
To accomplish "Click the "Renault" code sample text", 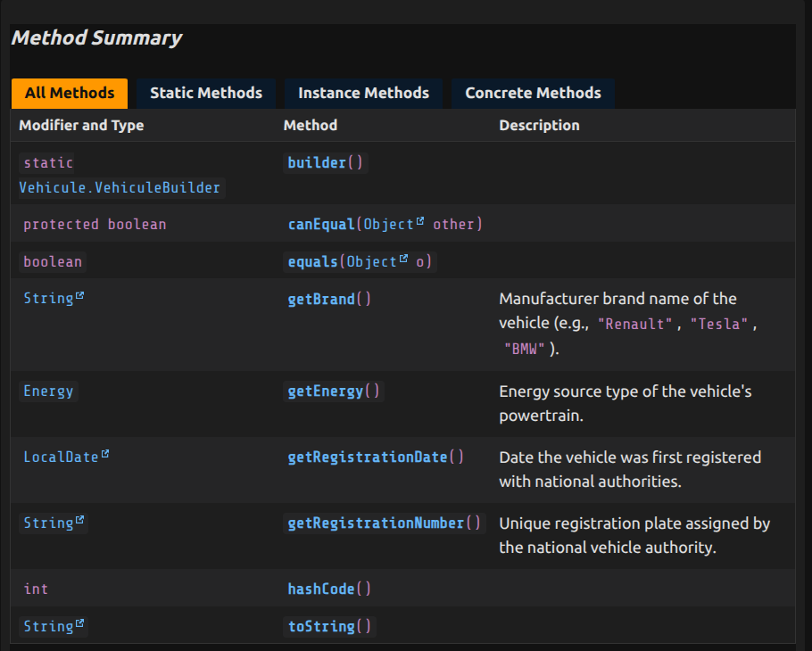I will pyautogui.click(x=635, y=324).
